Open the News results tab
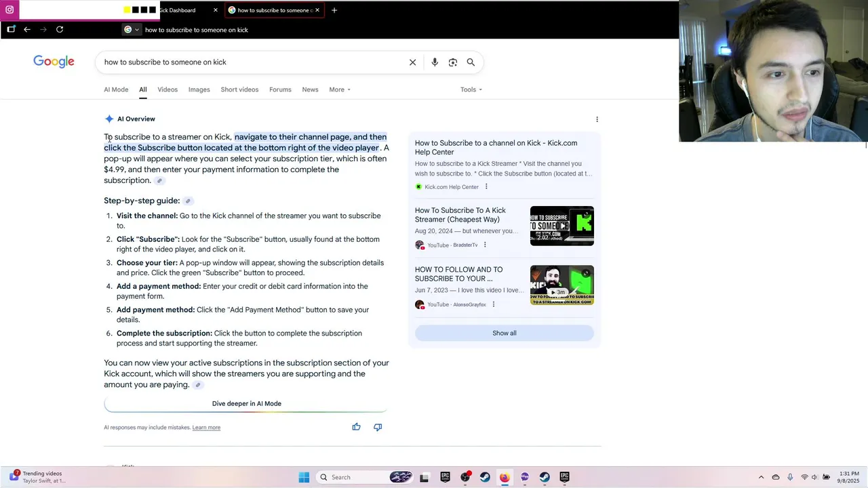 310,89
